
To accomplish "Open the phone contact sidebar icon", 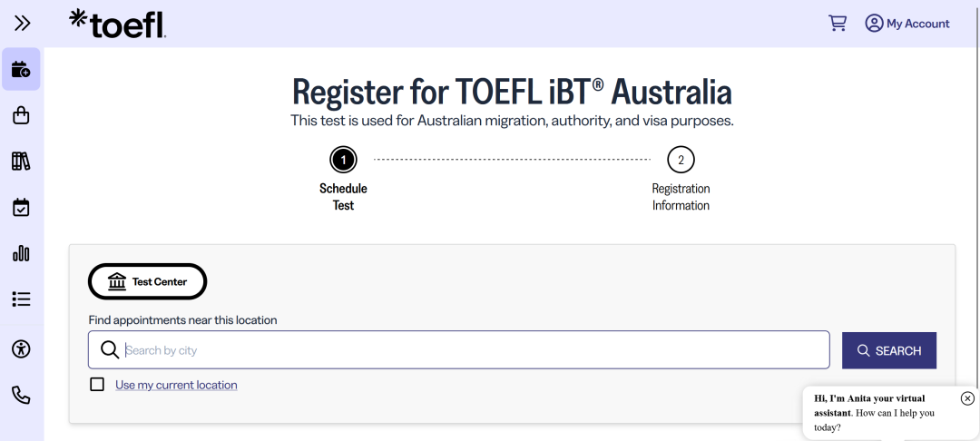I will pyautogui.click(x=21, y=395).
